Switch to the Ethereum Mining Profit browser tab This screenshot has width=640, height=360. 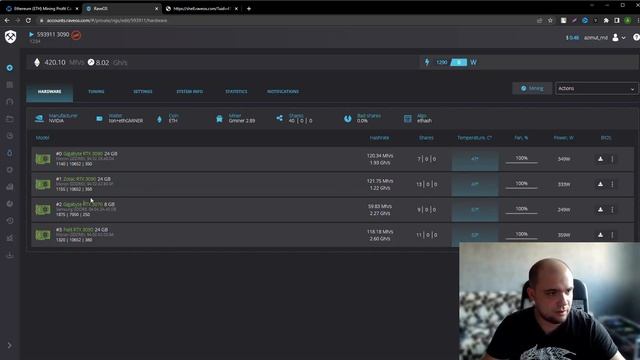41,8
